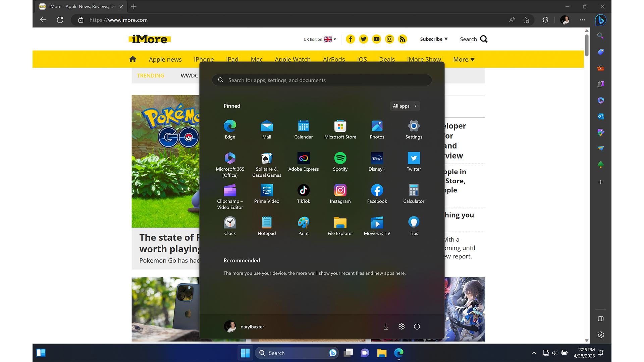Open Start menu settings gear
Viewport: 644px width, 362px height.
pyautogui.click(x=401, y=326)
